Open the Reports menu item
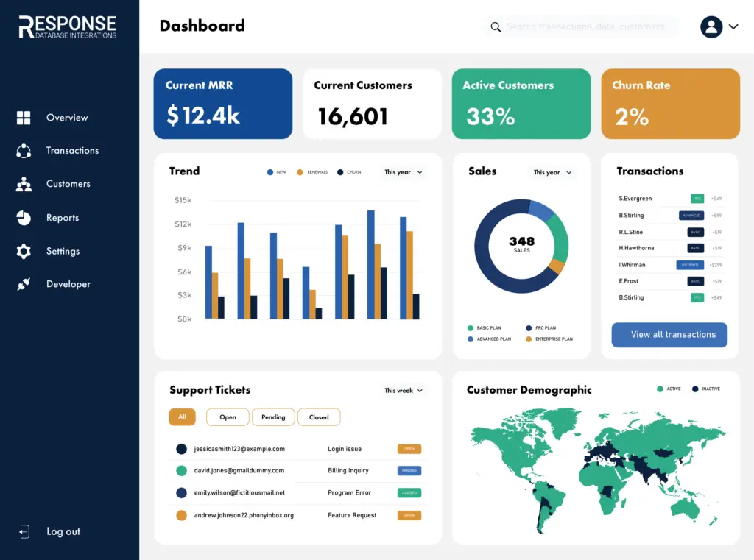Screen dimensions: 754x560 (x=63, y=218)
